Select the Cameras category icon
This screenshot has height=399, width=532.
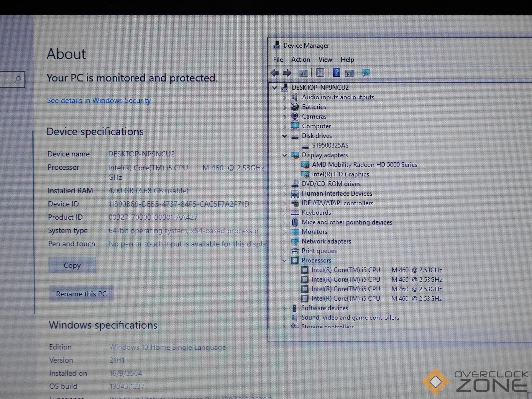[295, 116]
